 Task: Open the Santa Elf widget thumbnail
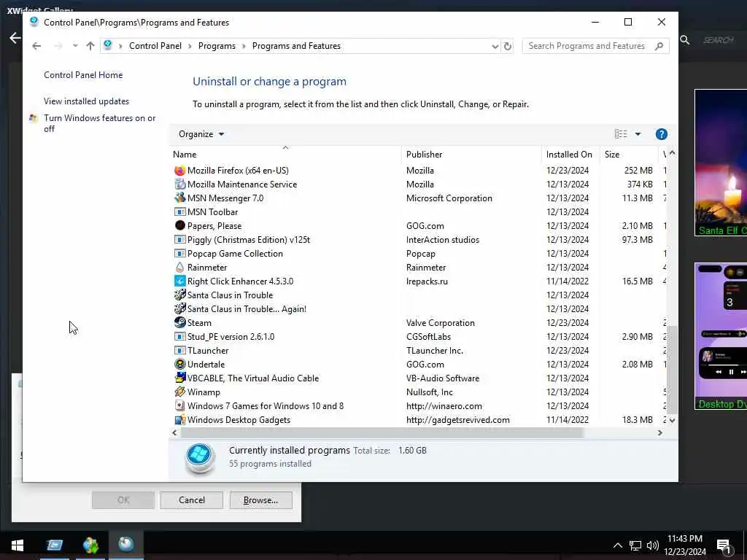pyautogui.click(x=721, y=163)
